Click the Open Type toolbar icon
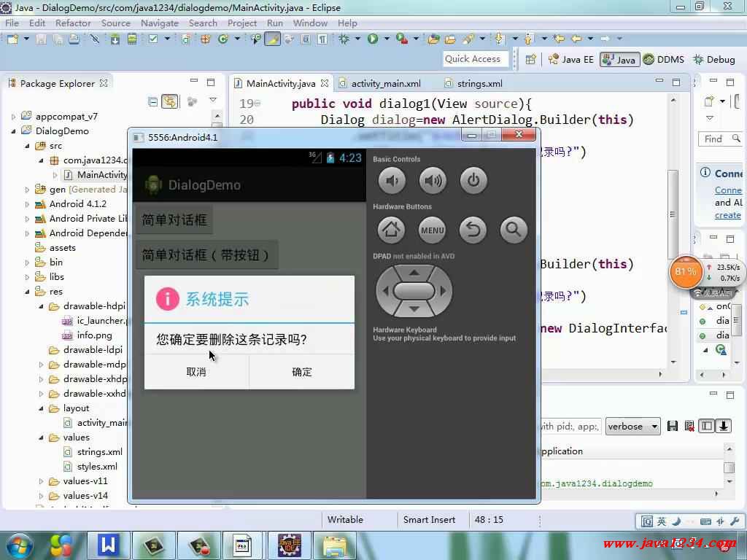This screenshot has width=747, height=560. pyautogui.click(x=433, y=39)
